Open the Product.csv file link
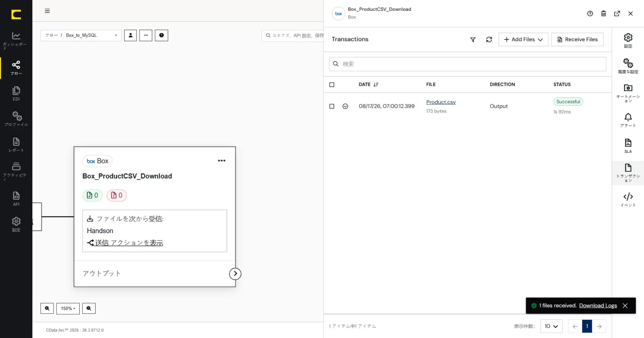 point(441,102)
